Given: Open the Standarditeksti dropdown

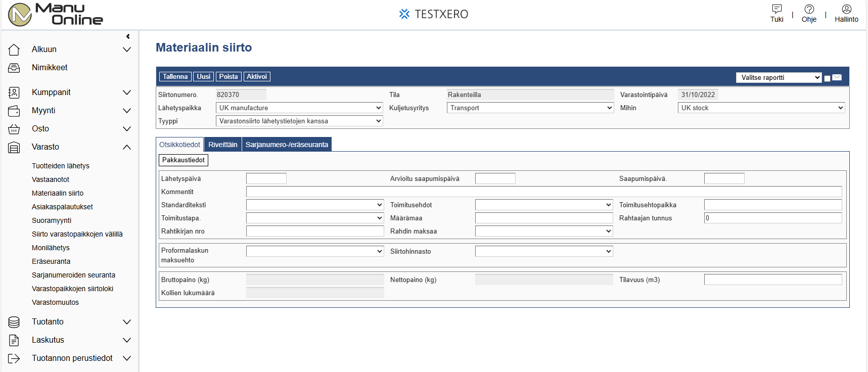Looking at the screenshot, I should coord(315,205).
